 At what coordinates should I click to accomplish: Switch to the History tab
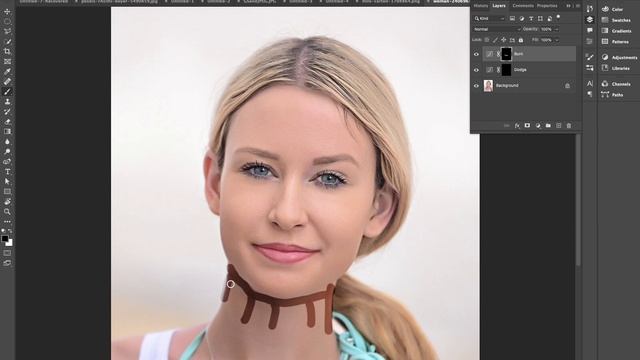[480, 6]
